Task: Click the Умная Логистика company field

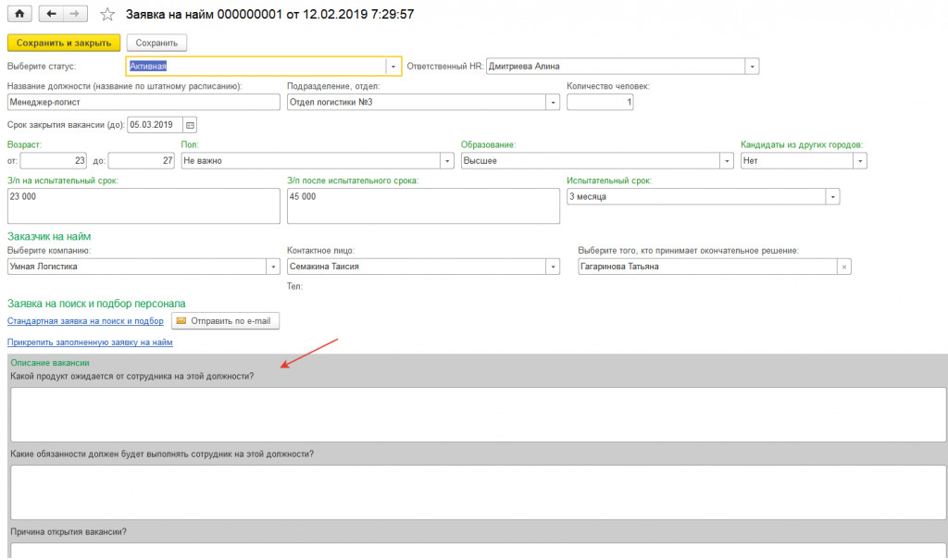Action: (x=137, y=267)
